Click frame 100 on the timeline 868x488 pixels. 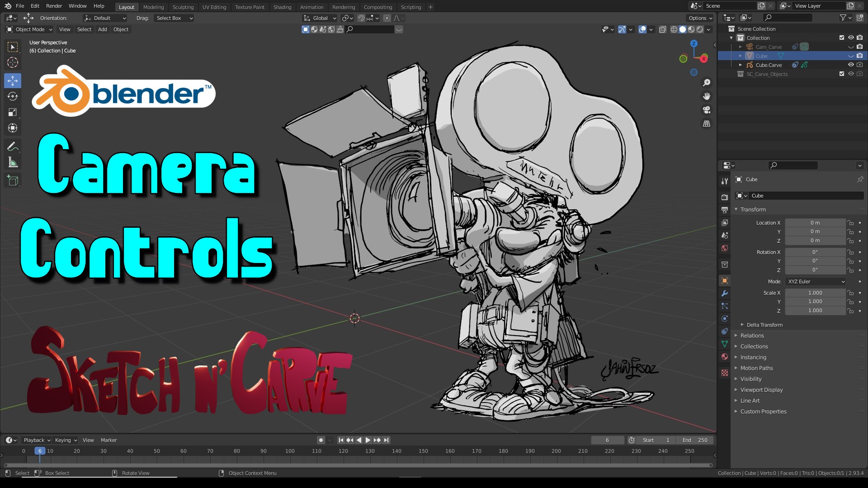tap(289, 451)
